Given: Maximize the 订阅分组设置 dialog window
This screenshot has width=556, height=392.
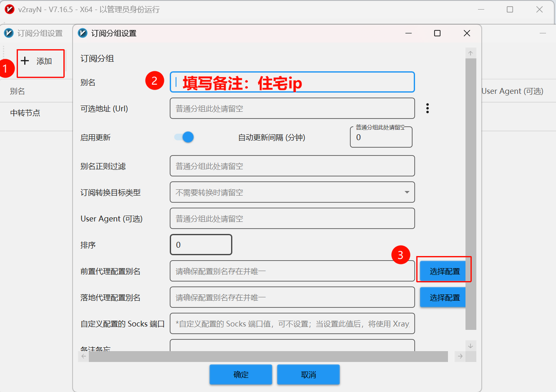Looking at the screenshot, I should [437, 33].
